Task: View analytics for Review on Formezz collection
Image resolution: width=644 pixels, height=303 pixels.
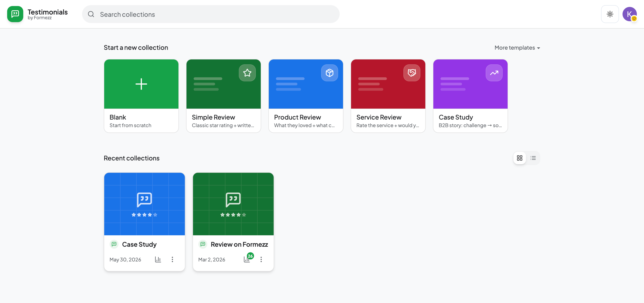Action: [x=246, y=259]
